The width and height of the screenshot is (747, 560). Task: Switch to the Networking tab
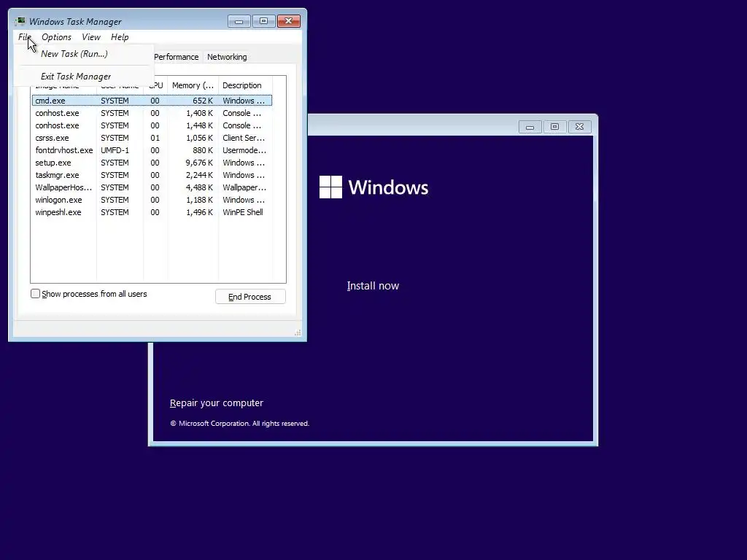227,57
